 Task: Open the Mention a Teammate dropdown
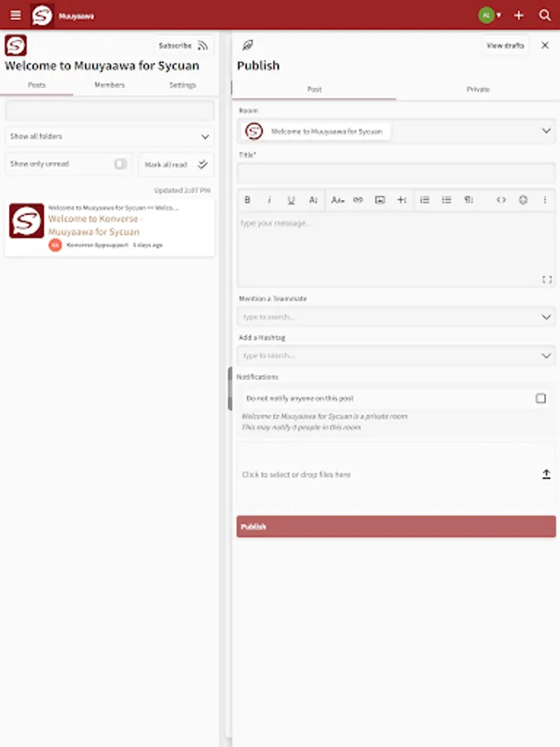click(x=397, y=317)
